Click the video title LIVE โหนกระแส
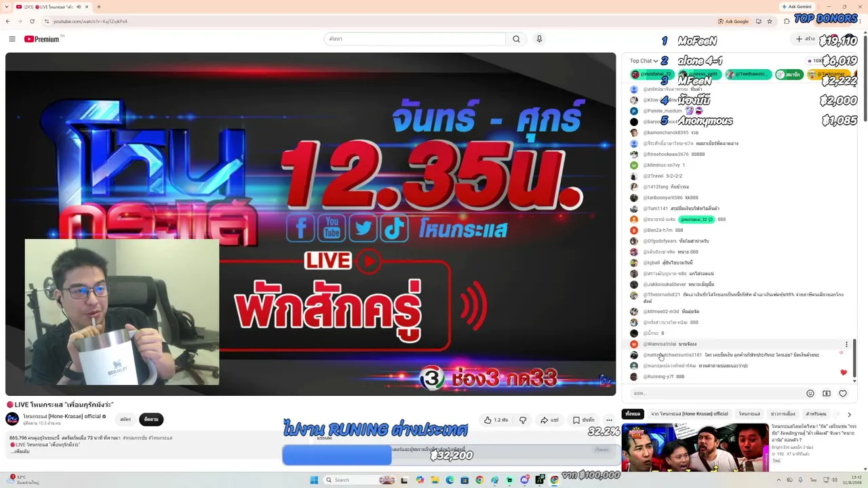 (x=60, y=405)
